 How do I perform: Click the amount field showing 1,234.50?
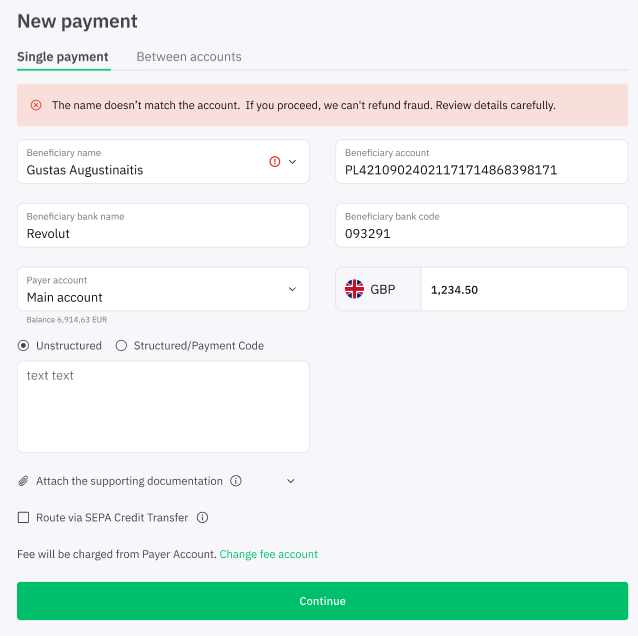[x=524, y=289]
